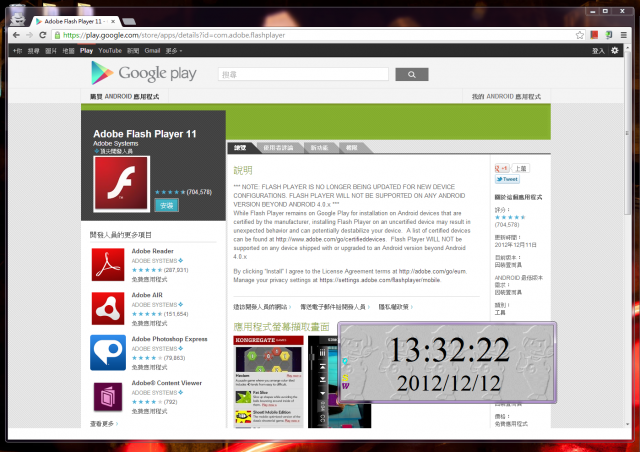The image size is (640, 452).
Task: Open 我的 ANDROID 應用程式 nav item
Action: 506,96
